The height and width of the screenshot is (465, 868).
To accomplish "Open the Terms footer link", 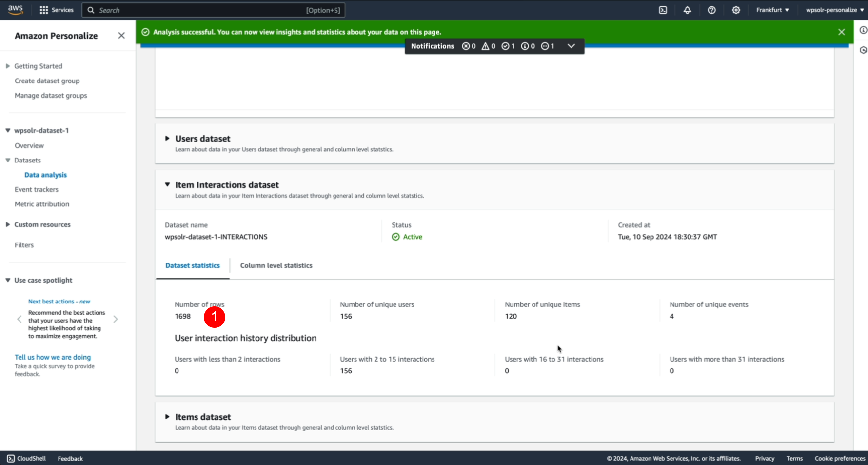I will click(794, 458).
